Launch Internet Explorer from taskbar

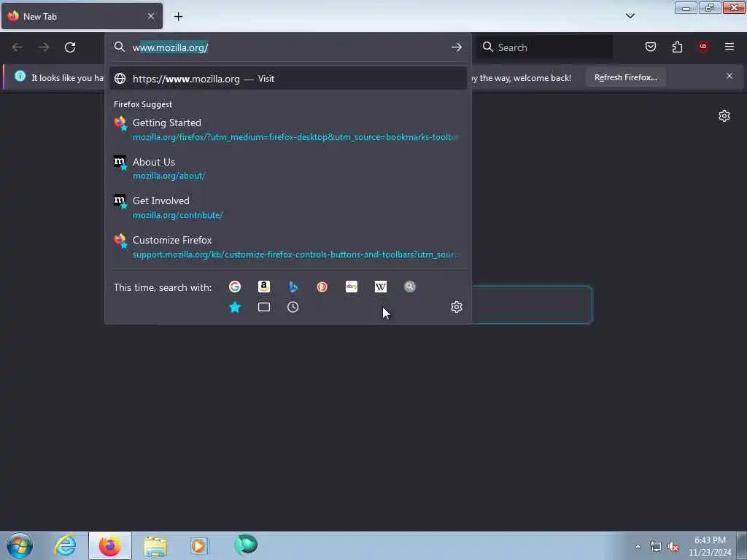(65, 545)
